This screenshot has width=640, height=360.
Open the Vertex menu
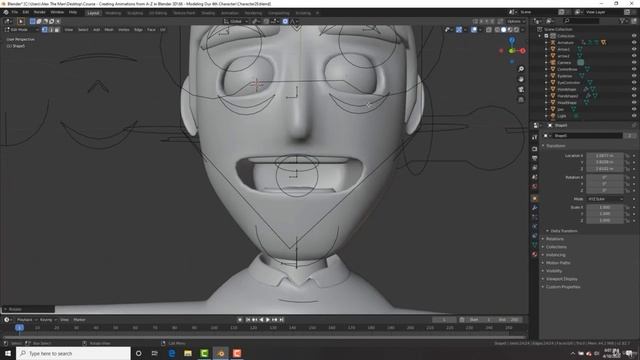[124, 29]
